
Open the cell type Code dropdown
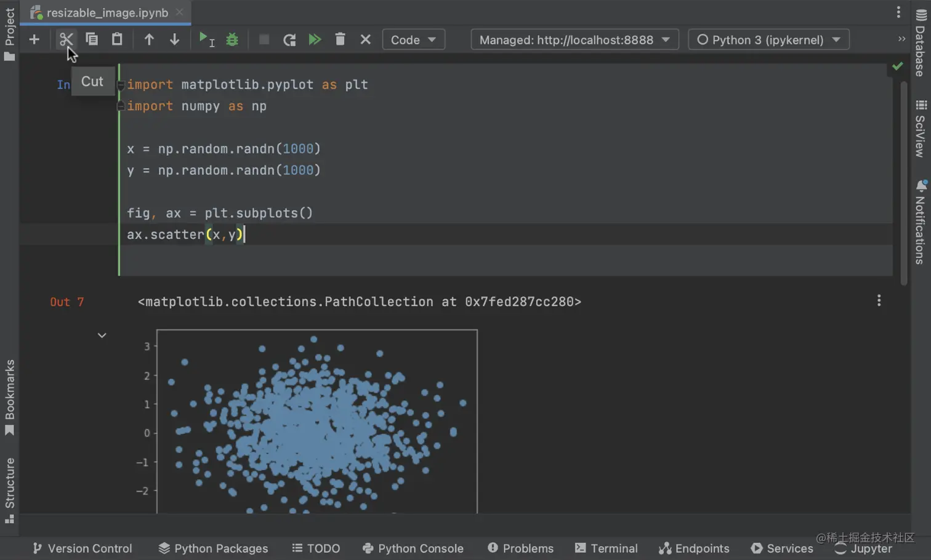(x=414, y=39)
